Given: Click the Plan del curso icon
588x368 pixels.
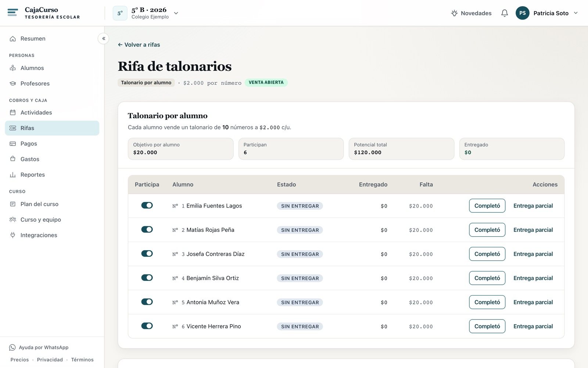Looking at the screenshot, I should 13,204.
